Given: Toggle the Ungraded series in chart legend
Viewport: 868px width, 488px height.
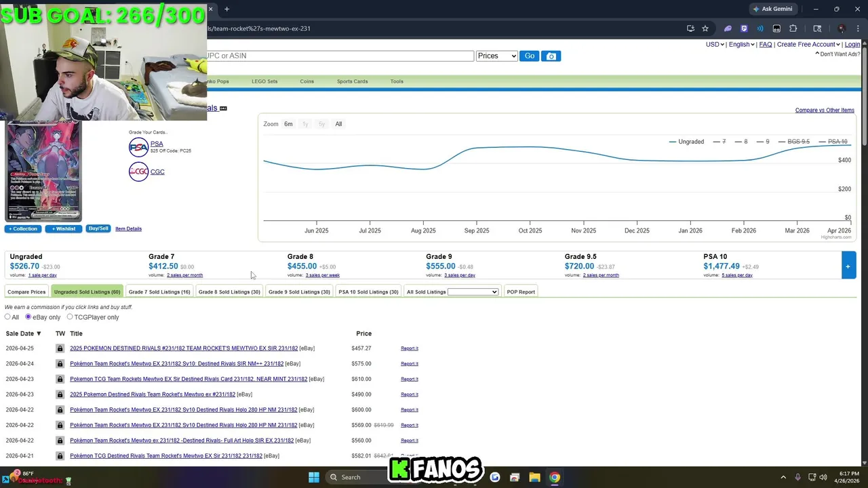Looking at the screenshot, I should point(686,142).
